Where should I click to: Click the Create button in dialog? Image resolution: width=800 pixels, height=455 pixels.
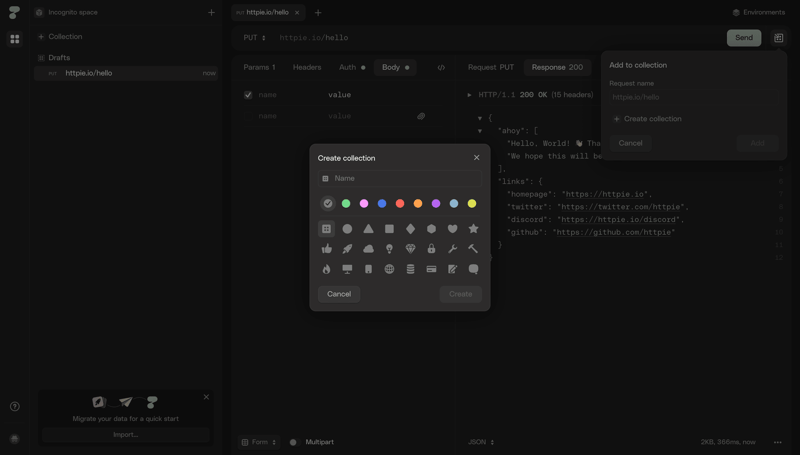(460, 294)
